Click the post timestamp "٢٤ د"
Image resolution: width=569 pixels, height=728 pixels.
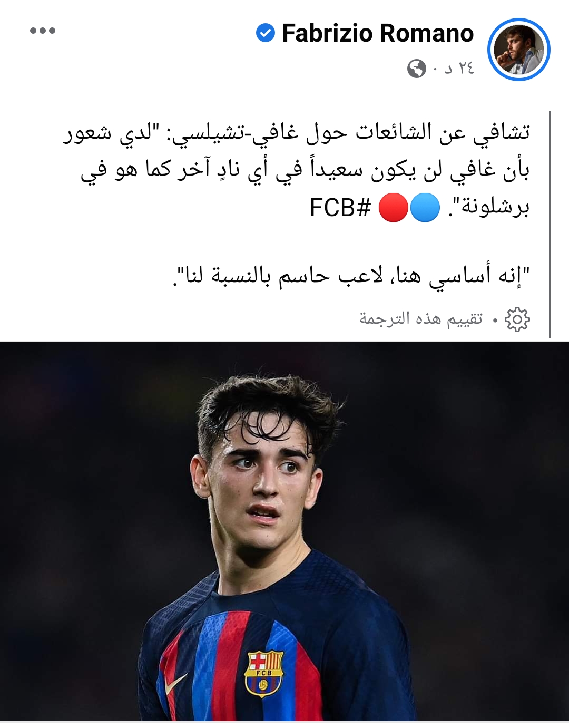(x=459, y=69)
